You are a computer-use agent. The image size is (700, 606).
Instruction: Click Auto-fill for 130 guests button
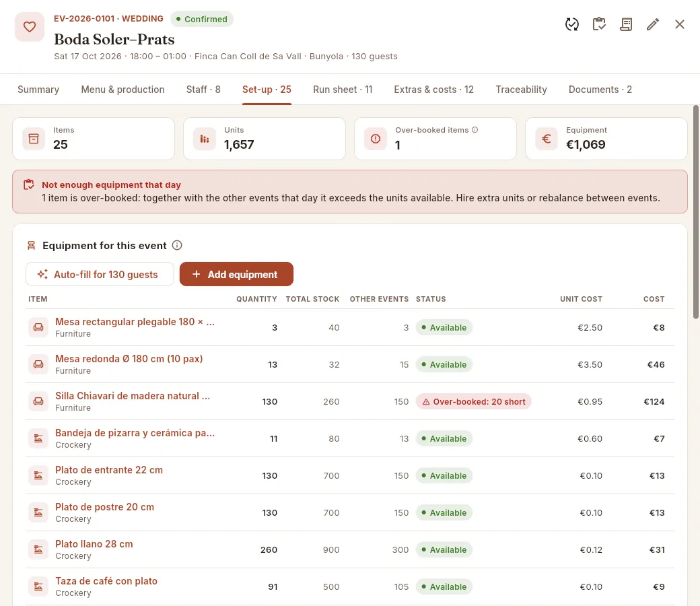point(100,274)
